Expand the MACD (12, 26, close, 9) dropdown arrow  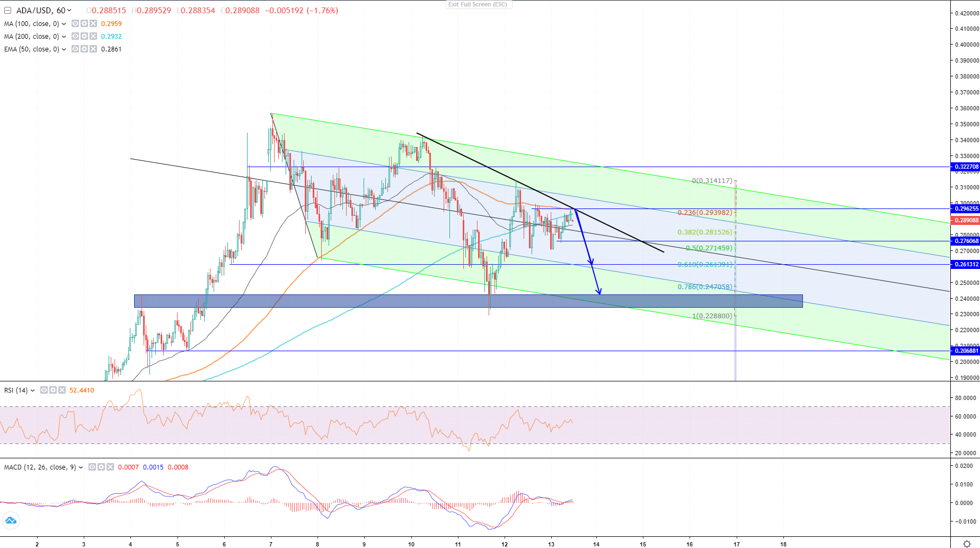[81, 467]
